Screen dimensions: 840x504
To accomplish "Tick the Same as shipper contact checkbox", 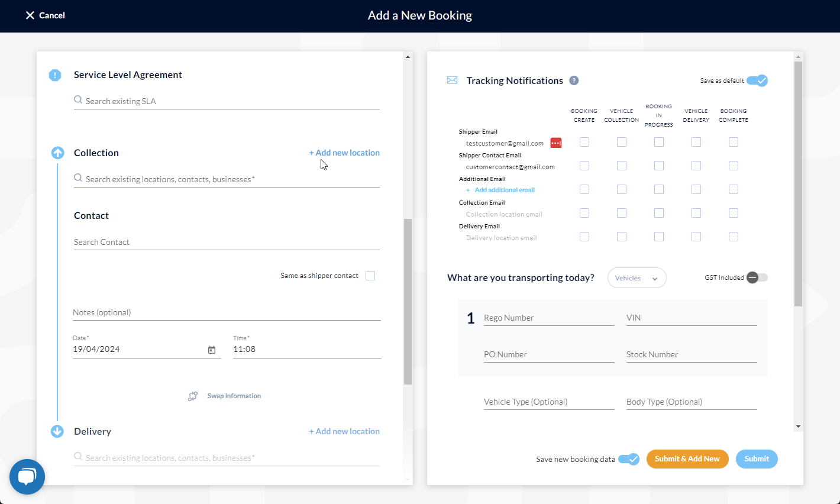I will pos(370,276).
